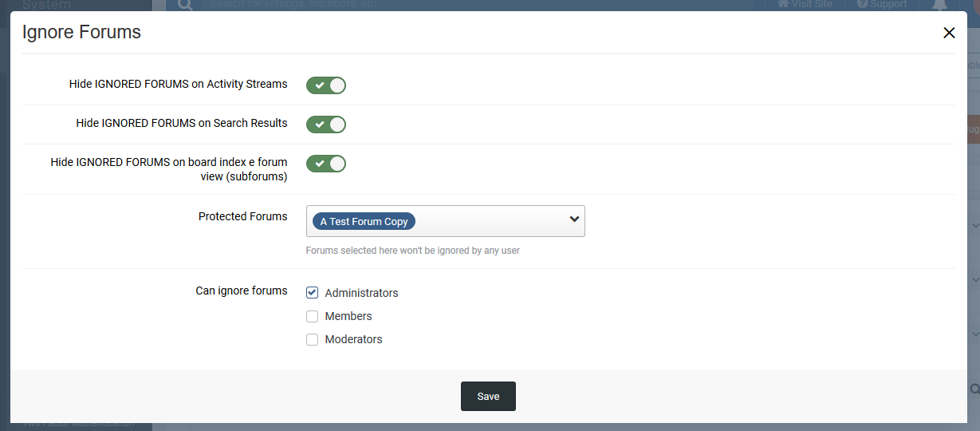Disable Hide IGNORED FORUMS on Search Results
The image size is (980, 431).
pos(326,125)
